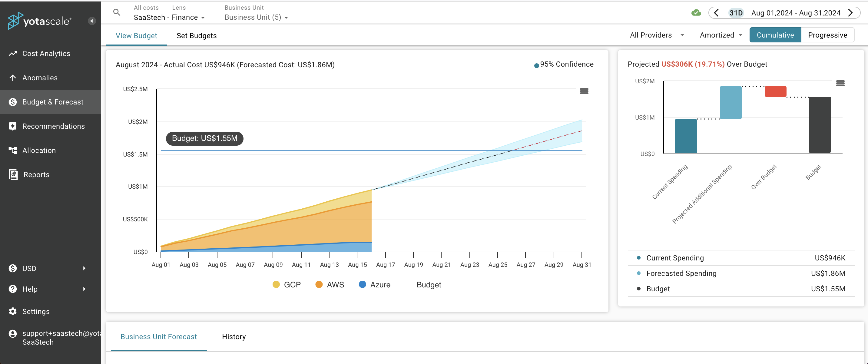Image resolution: width=868 pixels, height=364 pixels.
Task: Select the Set Budgets tab
Action: tap(197, 36)
